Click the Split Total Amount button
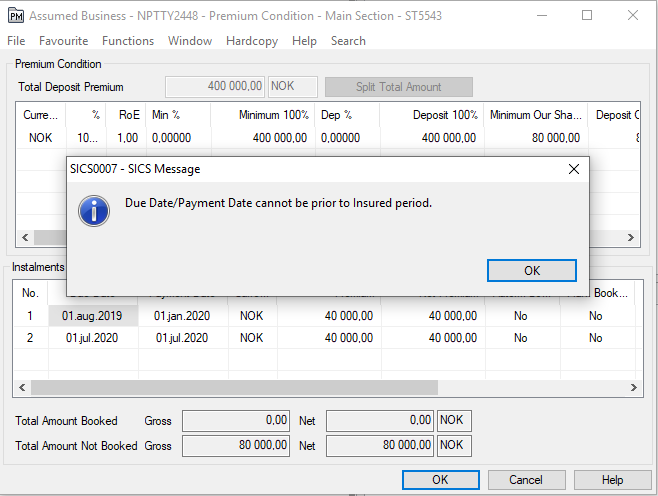This screenshot has width=658, height=496. pyautogui.click(x=399, y=87)
